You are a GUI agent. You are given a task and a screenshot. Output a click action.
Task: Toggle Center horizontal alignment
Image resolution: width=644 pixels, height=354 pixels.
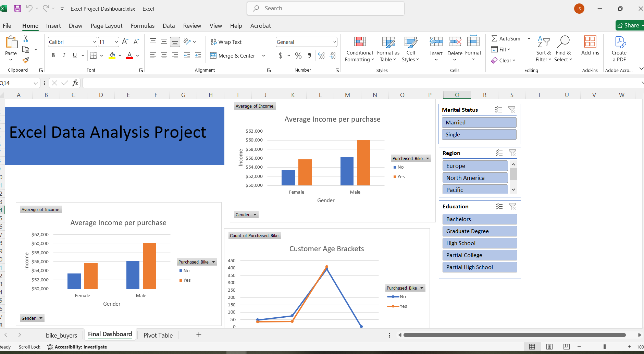click(164, 55)
